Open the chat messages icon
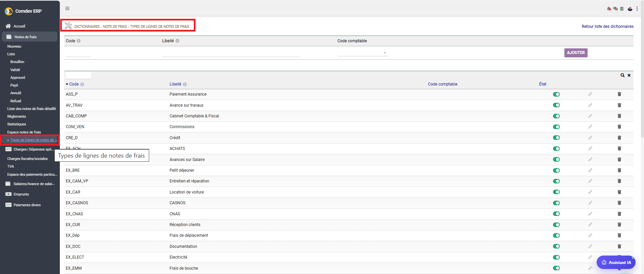Image resolution: width=644 pixels, height=274 pixels. [x=615, y=9]
